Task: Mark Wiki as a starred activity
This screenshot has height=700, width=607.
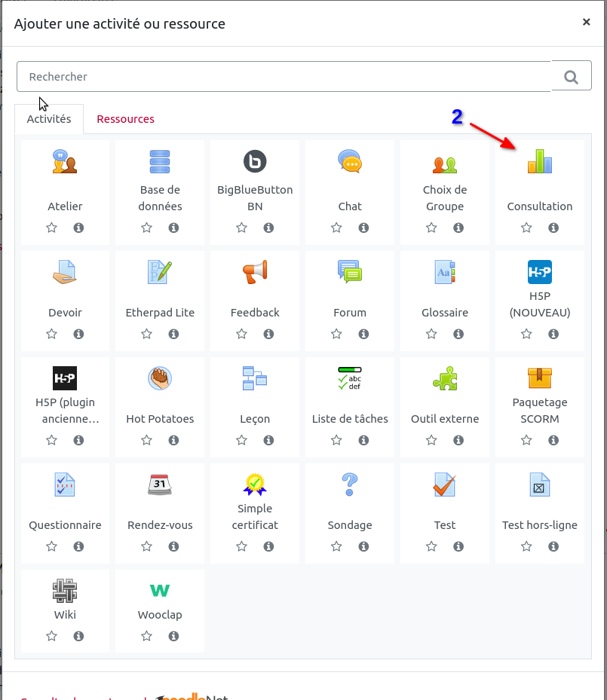Action: 51,636
